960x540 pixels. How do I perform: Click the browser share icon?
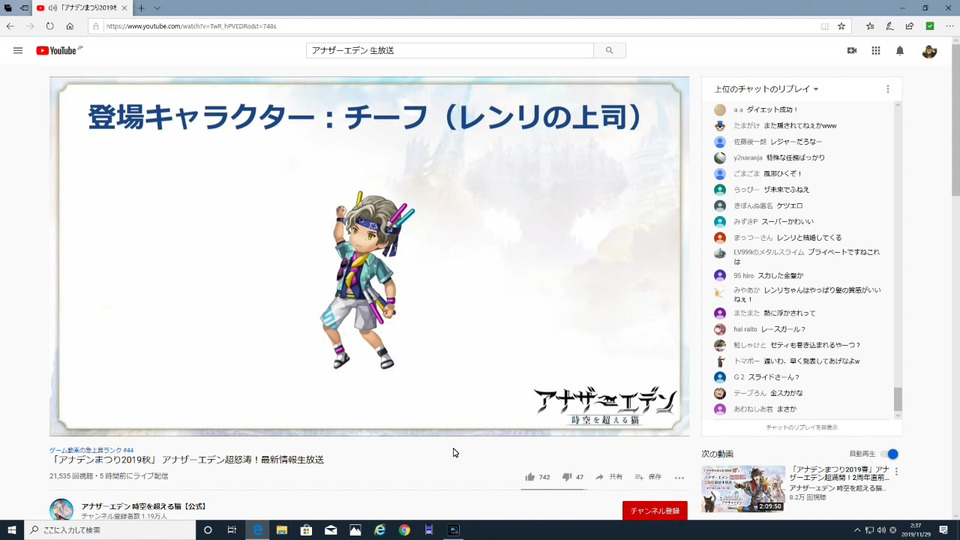tap(910, 26)
